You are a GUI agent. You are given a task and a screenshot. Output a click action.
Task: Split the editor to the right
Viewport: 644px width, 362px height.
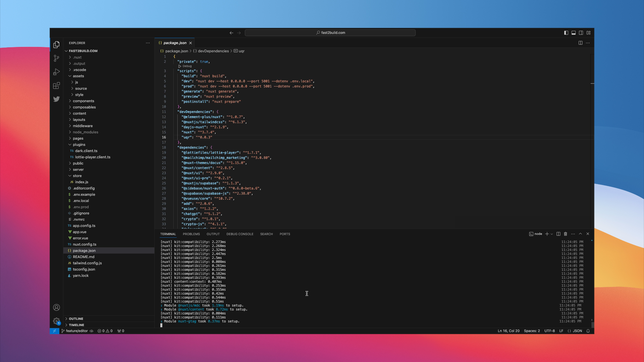(580, 43)
